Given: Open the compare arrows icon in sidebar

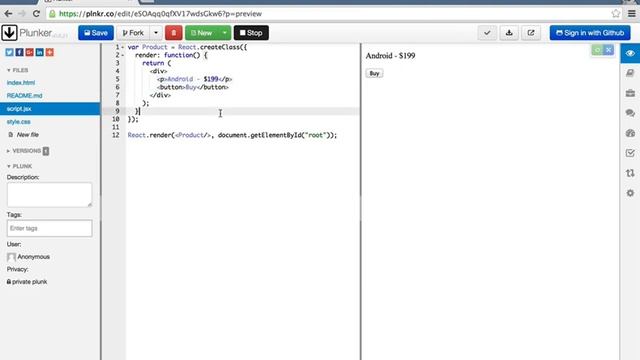Looking at the screenshot, I should pos(630,173).
